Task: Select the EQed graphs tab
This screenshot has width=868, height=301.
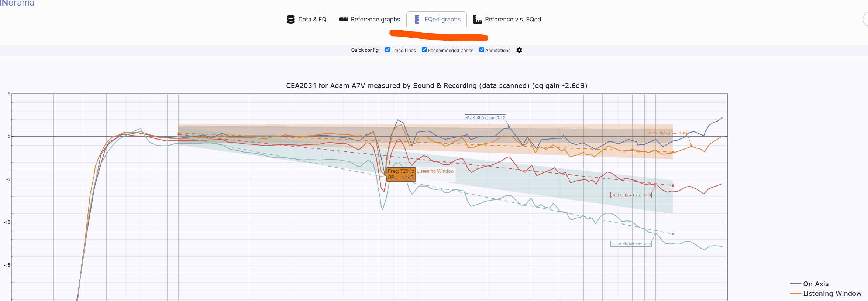Action: 437,19
